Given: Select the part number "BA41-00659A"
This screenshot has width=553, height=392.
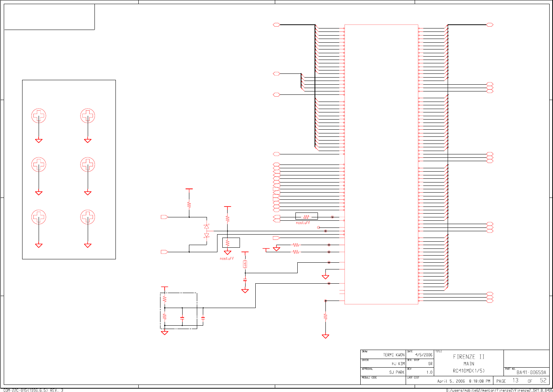Looking at the screenshot, I should tap(531, 373).
